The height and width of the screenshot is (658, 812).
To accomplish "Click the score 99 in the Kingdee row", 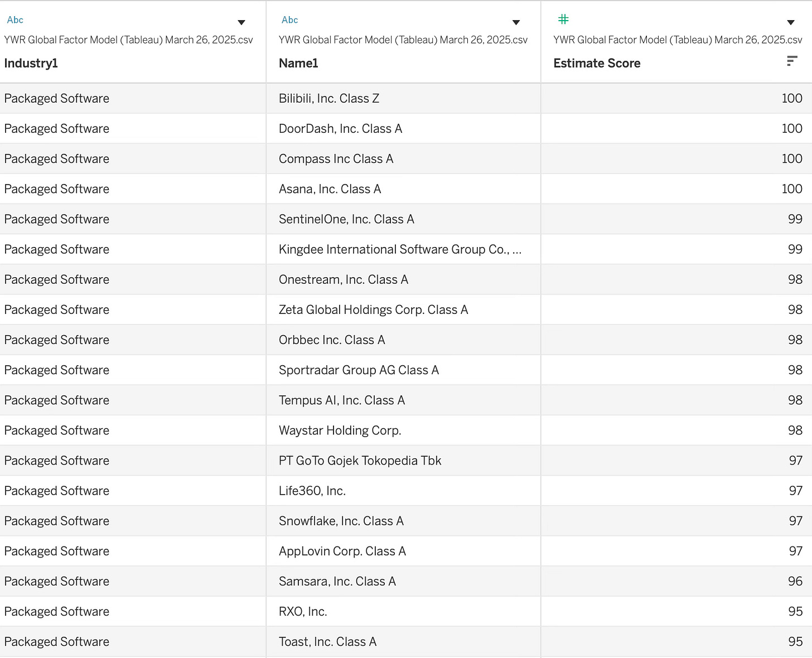I will 795,249.
